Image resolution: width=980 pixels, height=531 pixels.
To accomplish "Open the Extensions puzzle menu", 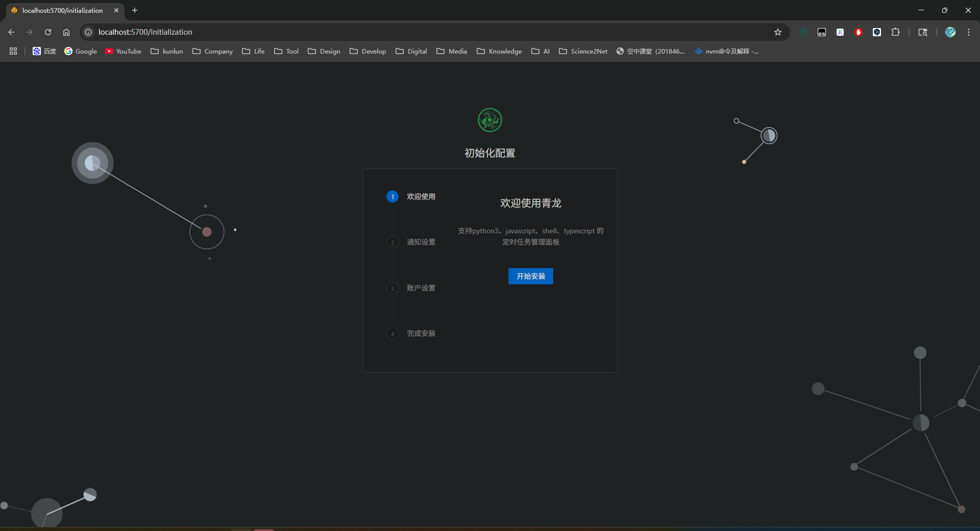I will pos(895,32).
